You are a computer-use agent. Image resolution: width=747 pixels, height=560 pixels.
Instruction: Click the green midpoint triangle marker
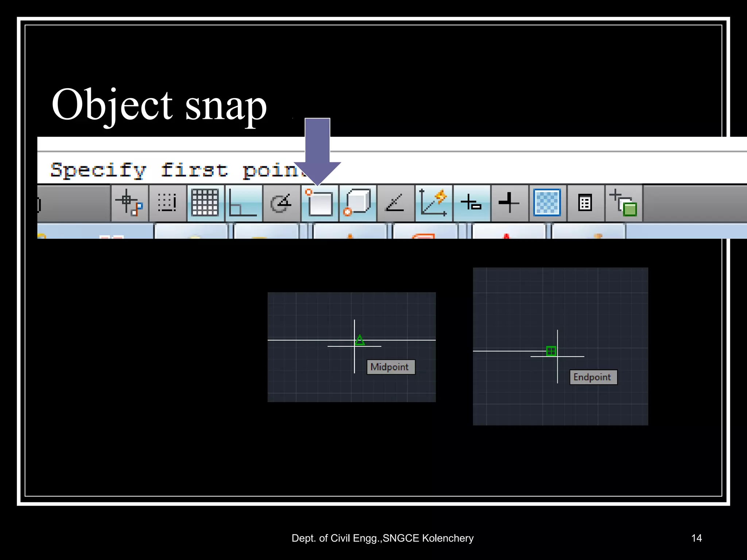(x=360, y=340)
